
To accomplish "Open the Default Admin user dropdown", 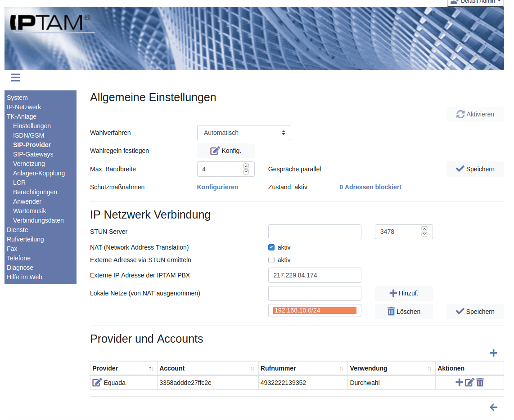I will coord(475,2).
